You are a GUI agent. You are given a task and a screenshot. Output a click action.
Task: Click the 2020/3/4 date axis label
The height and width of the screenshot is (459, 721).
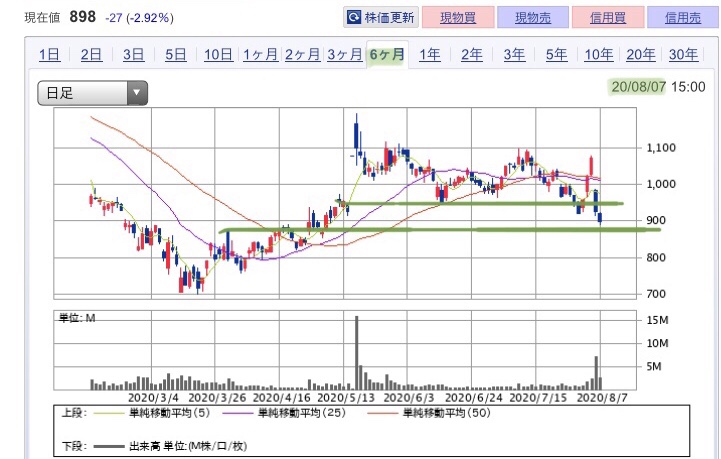pyautogui.click(x=153, y=398)
